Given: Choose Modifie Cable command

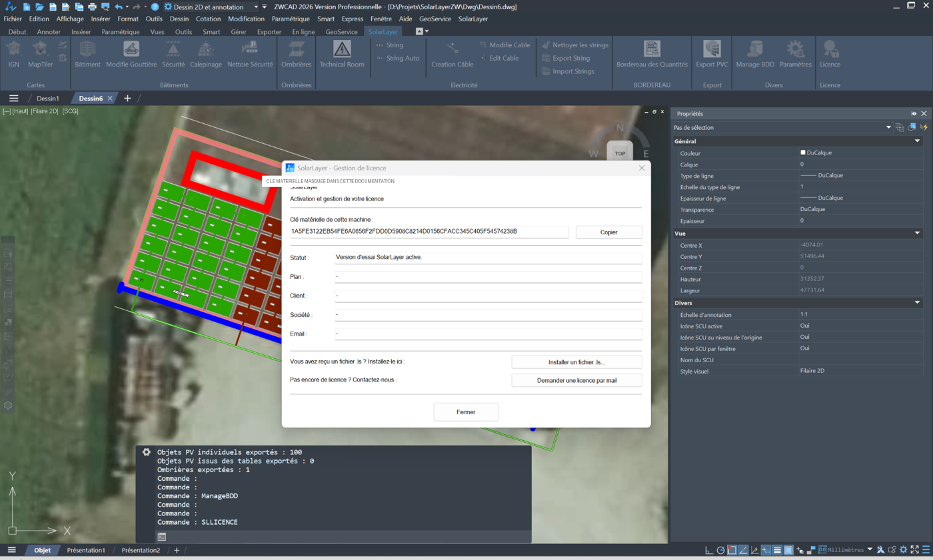Looking at the screenshot, I should click(504, 45).
